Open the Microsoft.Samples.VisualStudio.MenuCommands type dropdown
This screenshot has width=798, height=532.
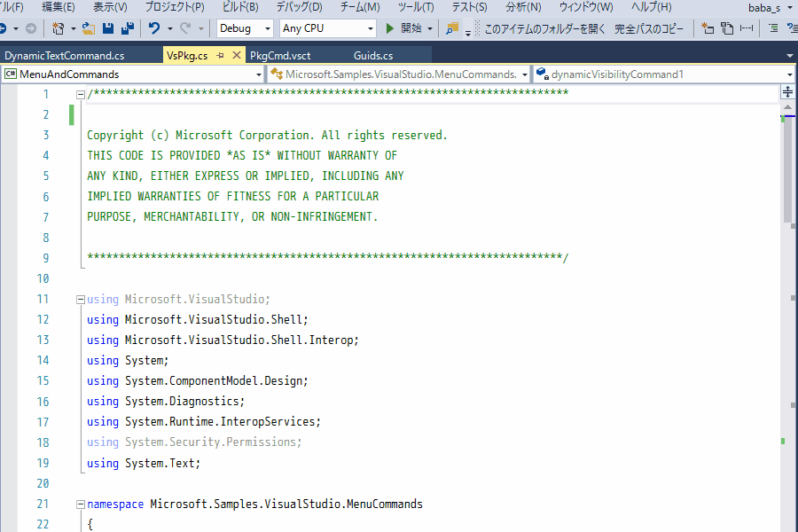pos(525,74)
